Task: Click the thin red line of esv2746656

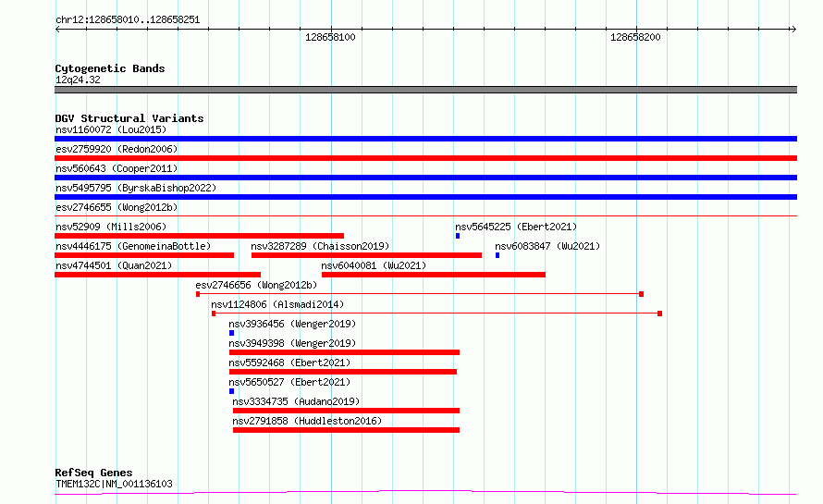Action: point(420,294)
